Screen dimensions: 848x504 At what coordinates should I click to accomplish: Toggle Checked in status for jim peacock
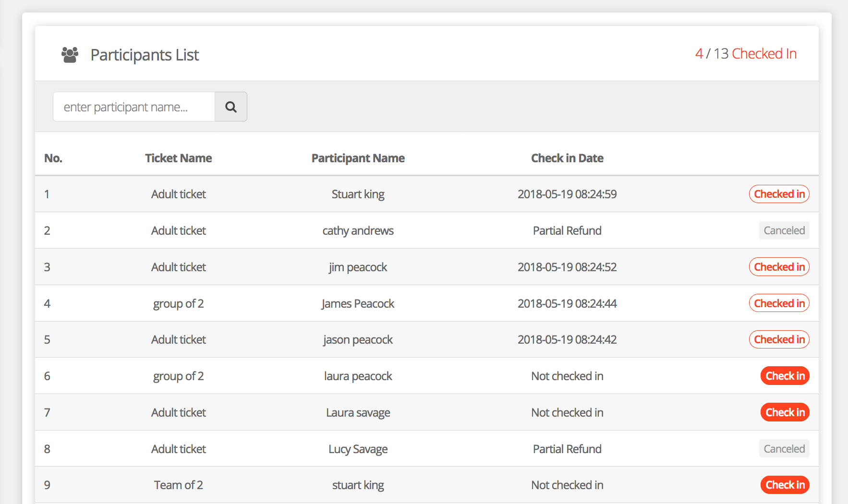779,267
